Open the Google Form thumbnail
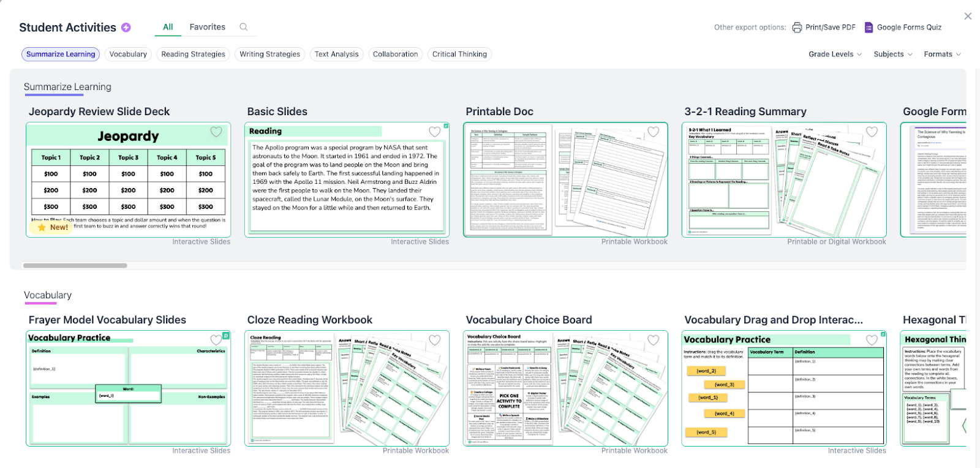The width and height of the screenshot is (980, 468). click(933, 179)
